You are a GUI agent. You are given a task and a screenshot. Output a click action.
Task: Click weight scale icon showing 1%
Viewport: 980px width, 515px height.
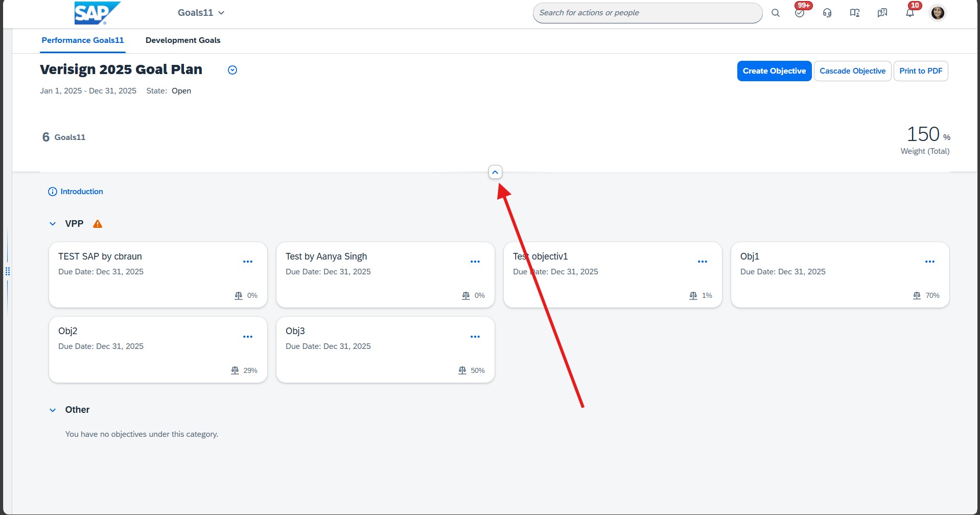pyautogui.click(x=693, y=296)
